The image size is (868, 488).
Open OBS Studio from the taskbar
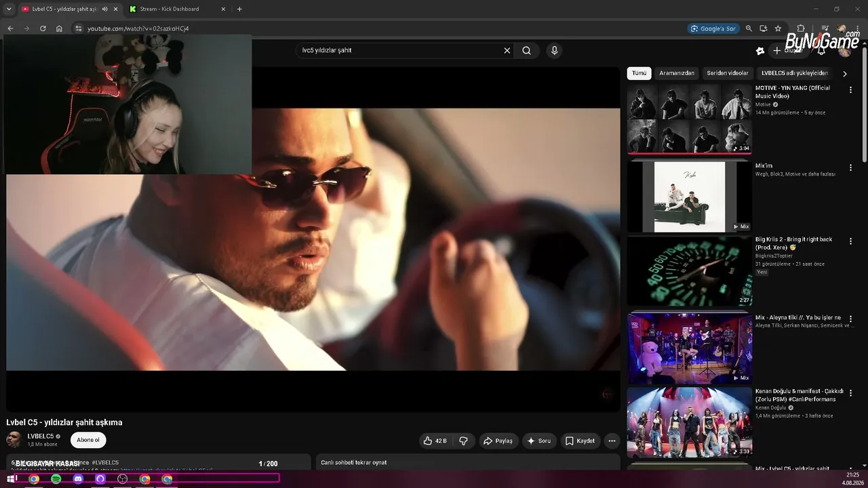coord(123,479)
